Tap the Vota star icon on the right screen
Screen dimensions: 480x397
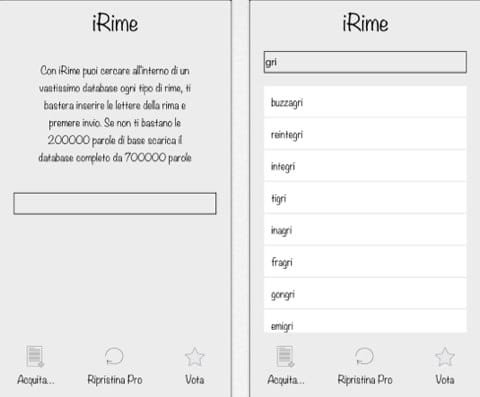pos(445,357)
